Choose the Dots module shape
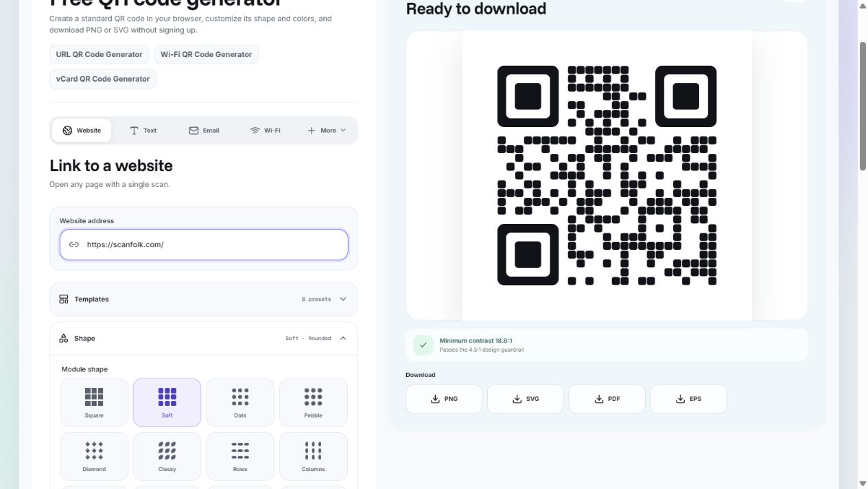 [x=240, y=402]
